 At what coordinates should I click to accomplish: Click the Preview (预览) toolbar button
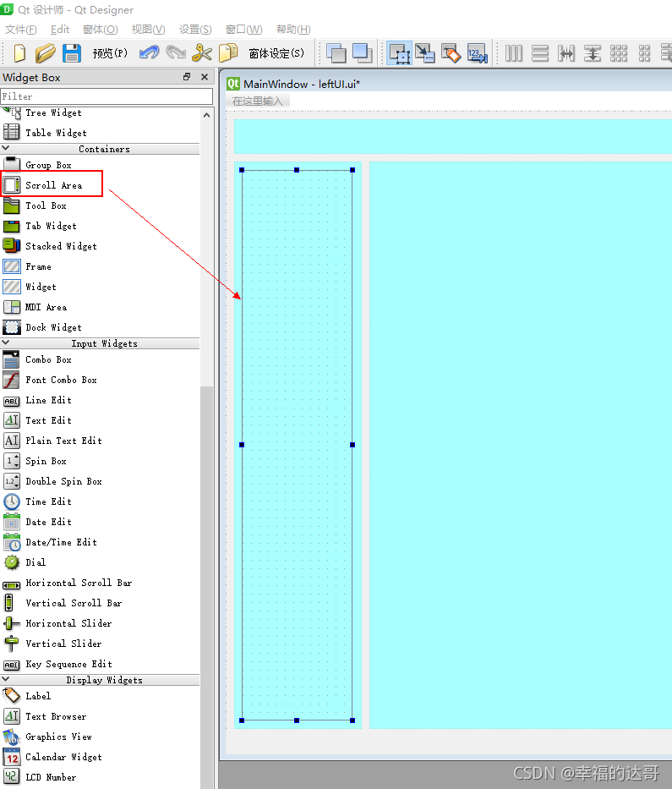click(x=110, y=52)
